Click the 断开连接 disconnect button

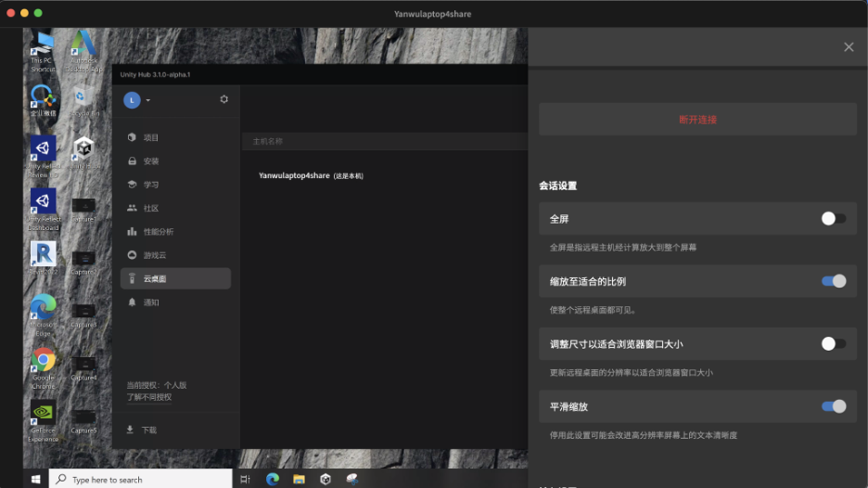pyautogui.click(x=697, y=119)
